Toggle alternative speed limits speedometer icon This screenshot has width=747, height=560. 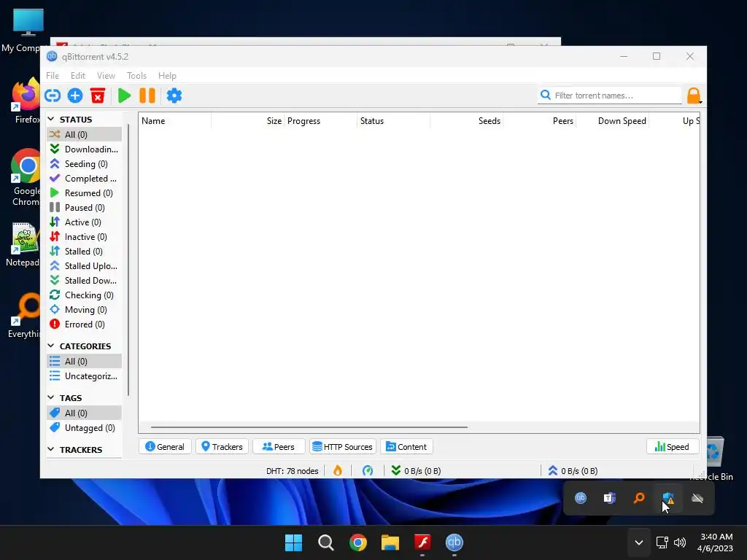tap(368, 470)
